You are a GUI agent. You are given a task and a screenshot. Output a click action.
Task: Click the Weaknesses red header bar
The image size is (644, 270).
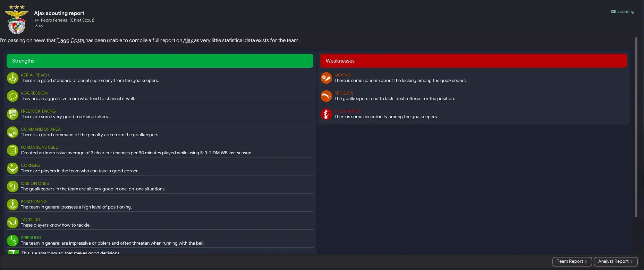pyautogui.click(x=473, y=61)
